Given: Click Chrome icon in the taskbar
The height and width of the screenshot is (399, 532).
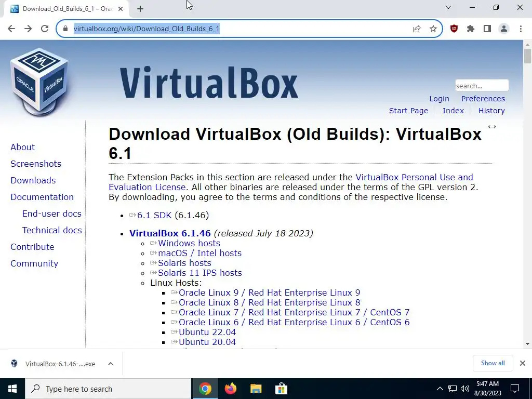Looking at the screenshot, I should (x=205, y=389).
